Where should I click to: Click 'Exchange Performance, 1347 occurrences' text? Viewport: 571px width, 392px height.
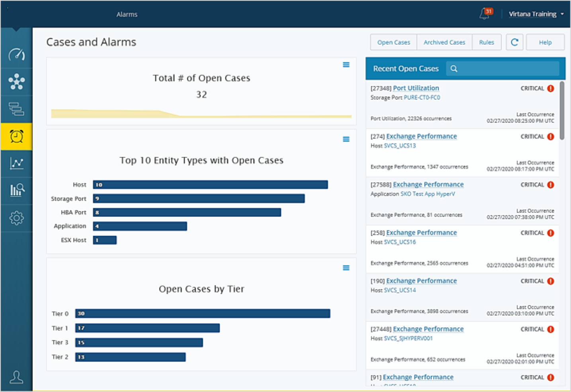[419, 167]
